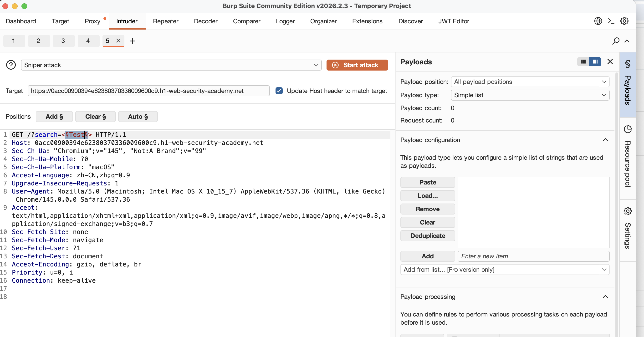The width and height of the screenshot is (644, 337).
Task: Switch to the Repeater tab
Action: (x=165, y=21)
